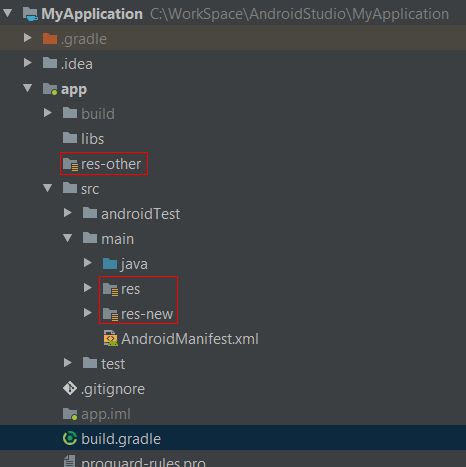Select the res-other folder name

111,164
